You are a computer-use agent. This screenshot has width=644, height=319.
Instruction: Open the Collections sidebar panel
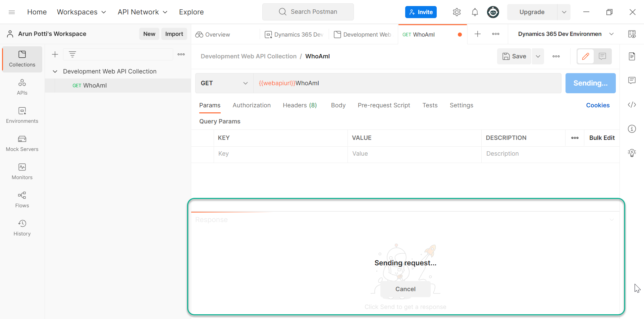(22, 59)
